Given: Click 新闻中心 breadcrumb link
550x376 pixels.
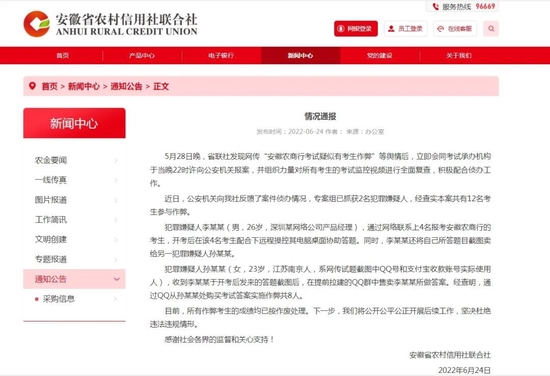Looking at the screenshot, I should (x=84, y=86).
